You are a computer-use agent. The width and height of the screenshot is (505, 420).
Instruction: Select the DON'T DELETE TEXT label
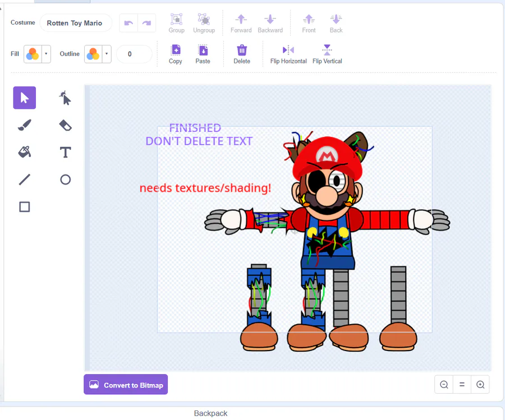click(x=199, y=141)
